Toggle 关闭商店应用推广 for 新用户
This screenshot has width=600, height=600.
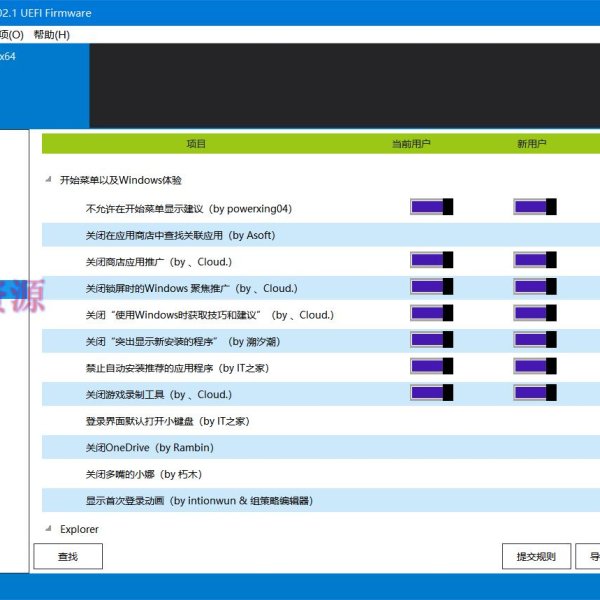tap(535, 260)
